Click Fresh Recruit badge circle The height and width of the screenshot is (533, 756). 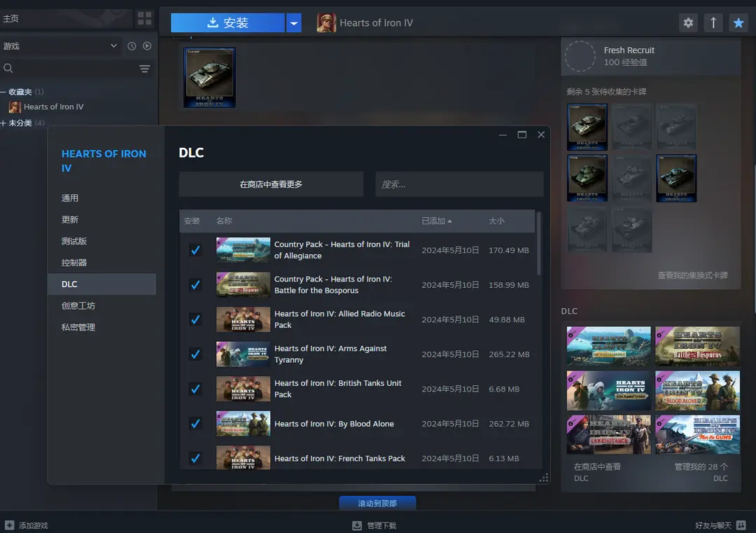tap(580, 56)
